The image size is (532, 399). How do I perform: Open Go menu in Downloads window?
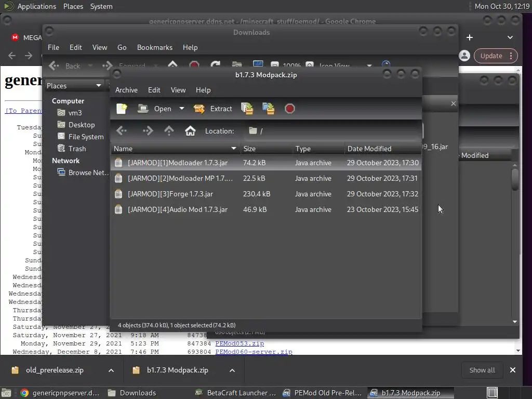pyautogui.click(x=122, y=47)
